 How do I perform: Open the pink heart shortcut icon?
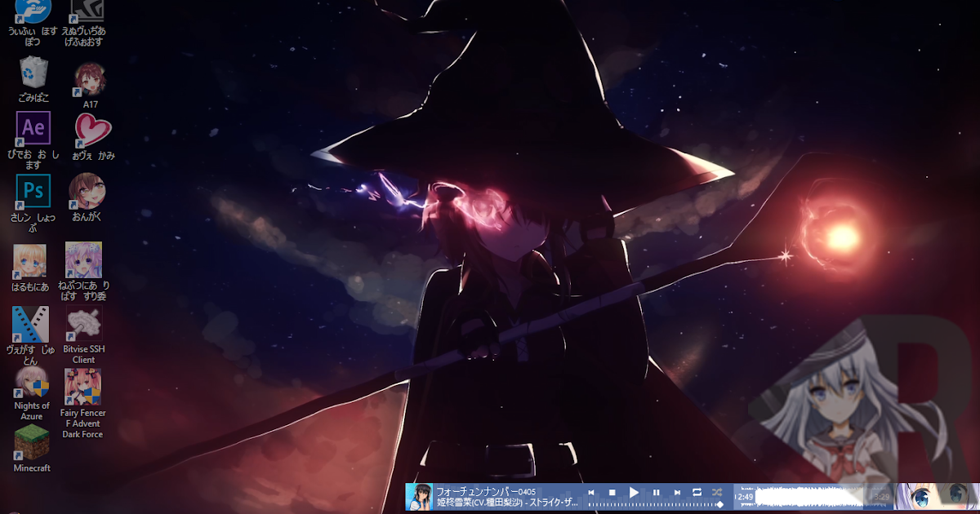coord(92,130)
